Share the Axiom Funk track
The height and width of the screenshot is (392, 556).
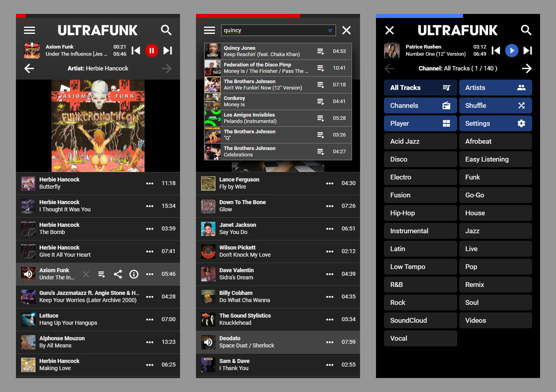(118, 274)
